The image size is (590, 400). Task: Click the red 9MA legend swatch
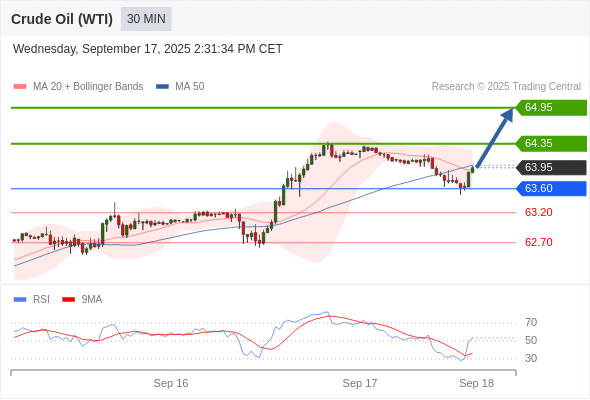pos(68,300)
